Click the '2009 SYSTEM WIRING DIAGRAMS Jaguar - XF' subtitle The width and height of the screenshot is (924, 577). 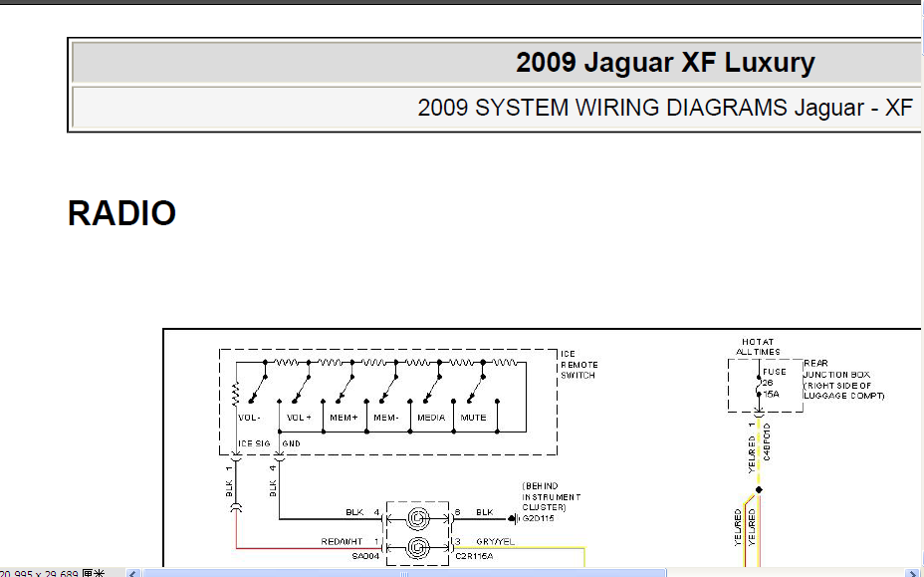coord(665,108)
